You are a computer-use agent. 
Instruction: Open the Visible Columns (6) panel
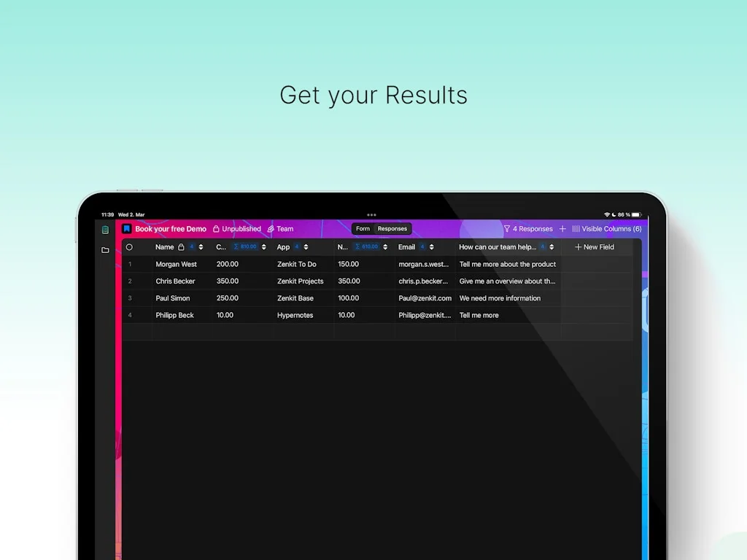click(609, 228)
